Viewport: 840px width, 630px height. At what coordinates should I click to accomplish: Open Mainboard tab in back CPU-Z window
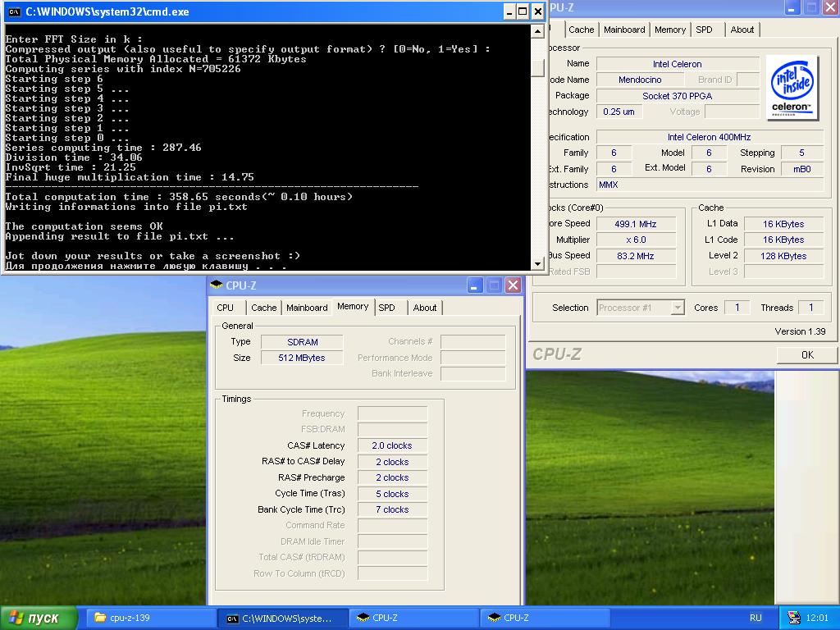(624, 30)
